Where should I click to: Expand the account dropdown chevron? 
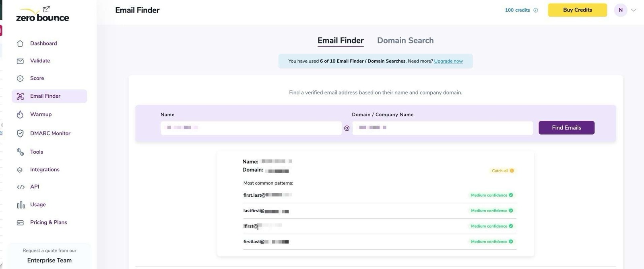[x=634, y=10]
